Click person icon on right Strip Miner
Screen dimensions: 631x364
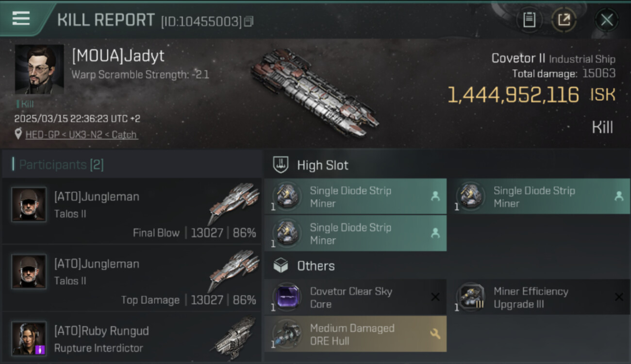tap(618, 196)
